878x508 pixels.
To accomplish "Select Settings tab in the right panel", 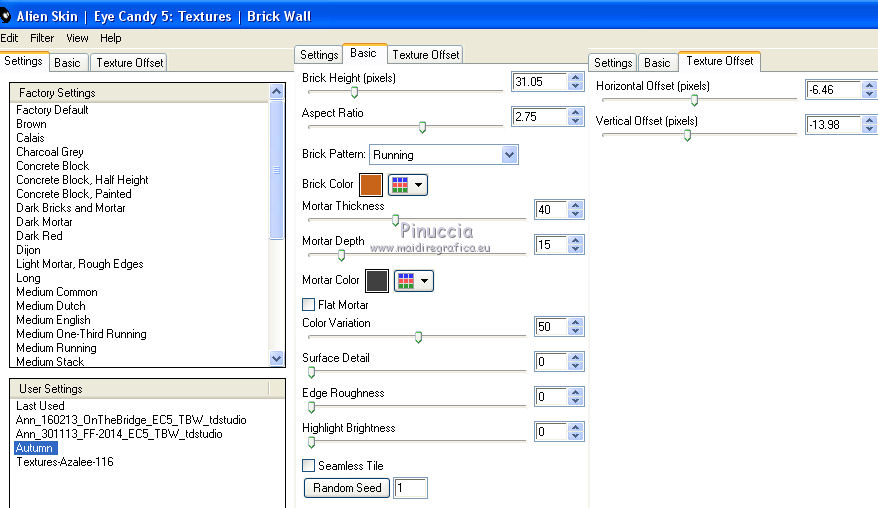I will (613, 63).
